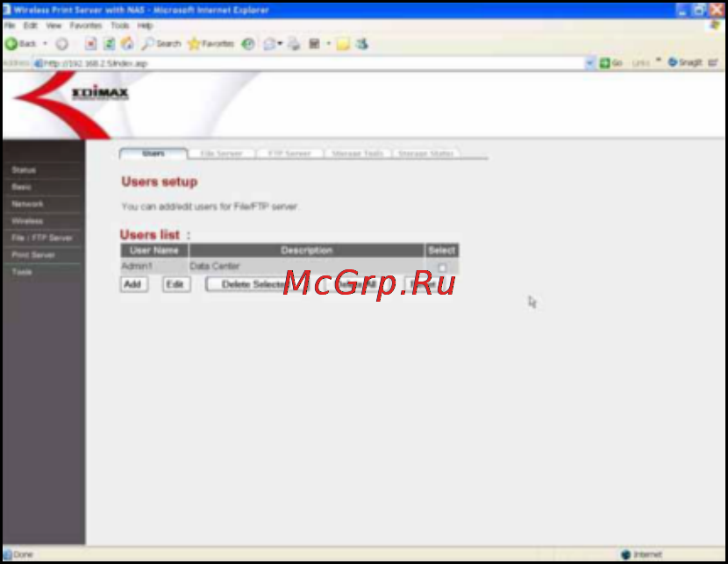Click the Mail toolbar icon
The height and width of the screenshot is (564, 728).
268,44
